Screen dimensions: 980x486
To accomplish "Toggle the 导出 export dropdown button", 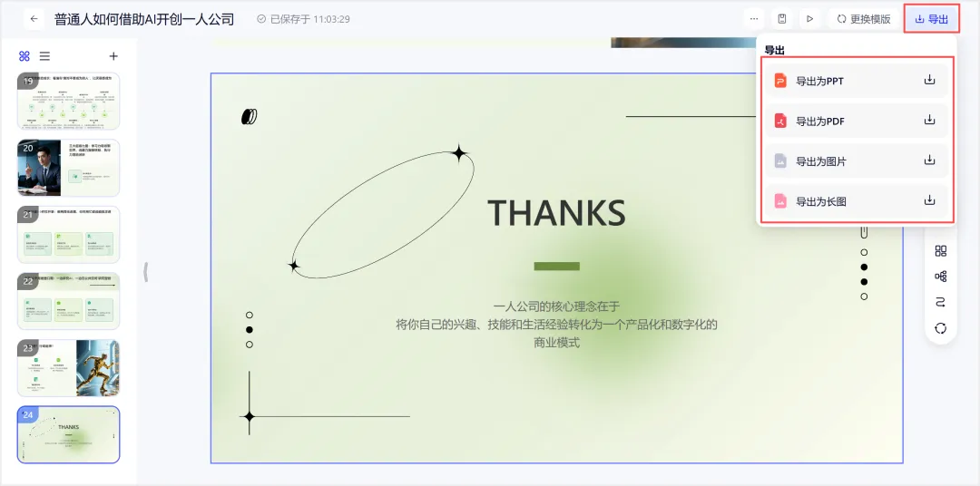I will coord(931,19).
